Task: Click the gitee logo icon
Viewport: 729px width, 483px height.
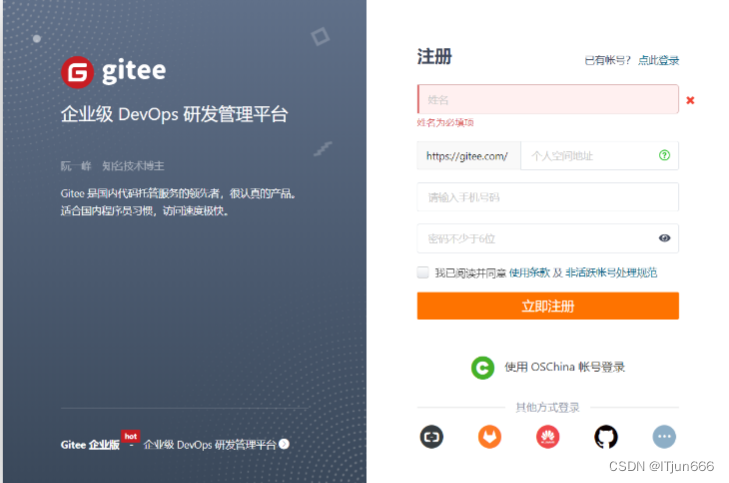Action: (77, 72)
